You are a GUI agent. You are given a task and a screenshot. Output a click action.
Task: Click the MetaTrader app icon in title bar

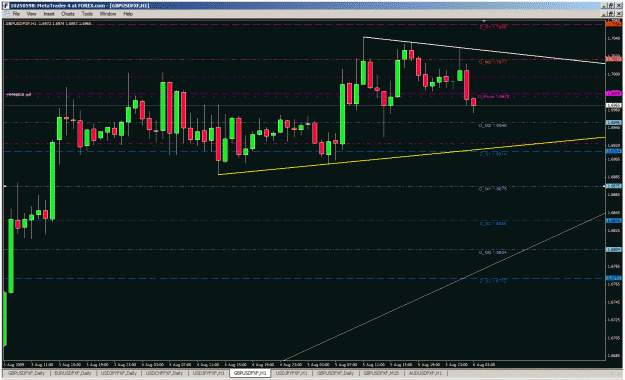6,6
